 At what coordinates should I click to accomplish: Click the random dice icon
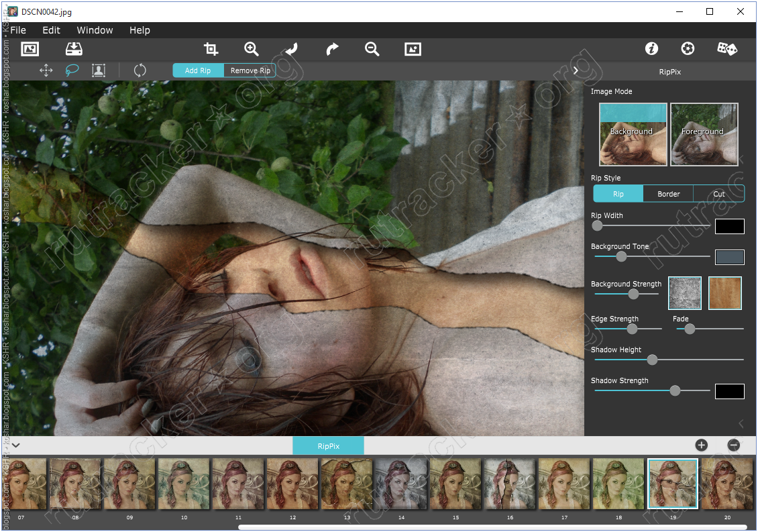(727, 48)
